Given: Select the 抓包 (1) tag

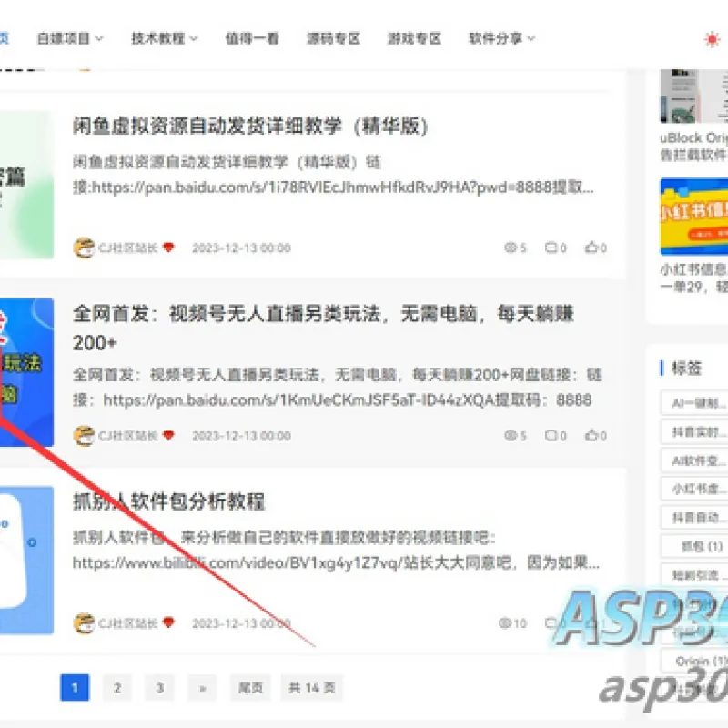Looking at the screenshot, I should click(694, 547).
